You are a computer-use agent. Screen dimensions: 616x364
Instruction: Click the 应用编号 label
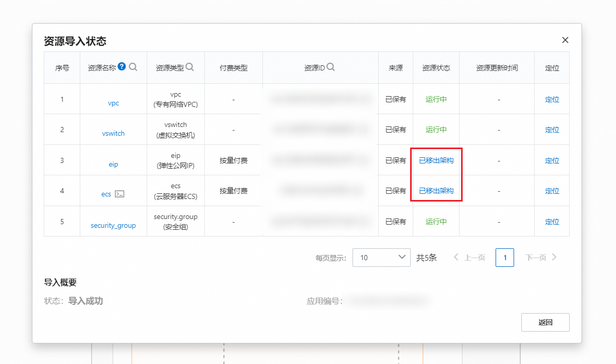[325, 301]
